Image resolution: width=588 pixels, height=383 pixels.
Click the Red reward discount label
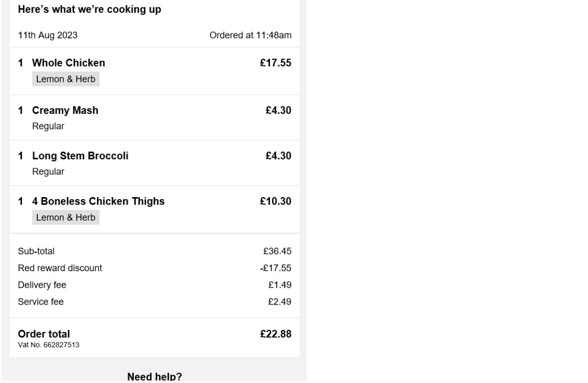tap(60, 268)
